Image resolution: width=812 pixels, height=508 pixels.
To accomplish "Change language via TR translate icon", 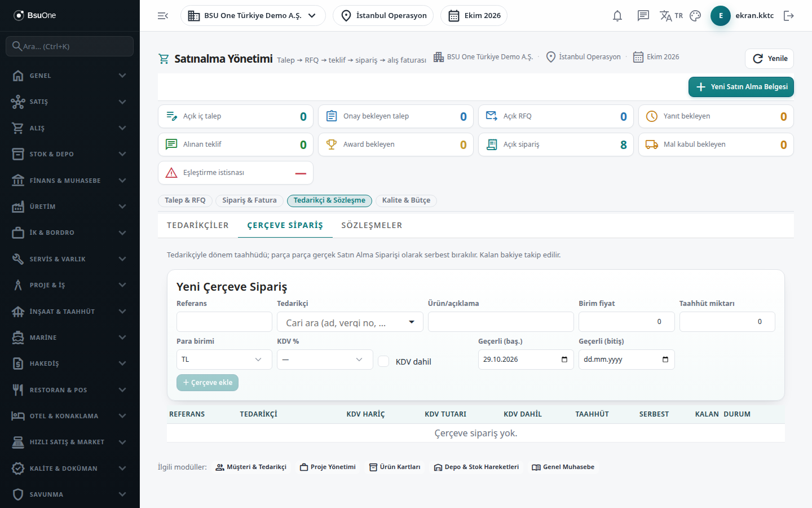I will tap(671, 16).
